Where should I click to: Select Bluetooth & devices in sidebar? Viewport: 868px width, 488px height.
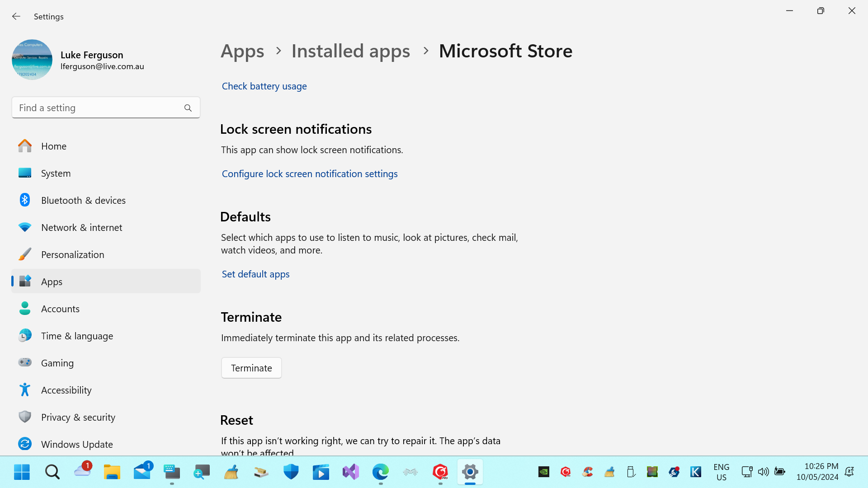(106, 200)
